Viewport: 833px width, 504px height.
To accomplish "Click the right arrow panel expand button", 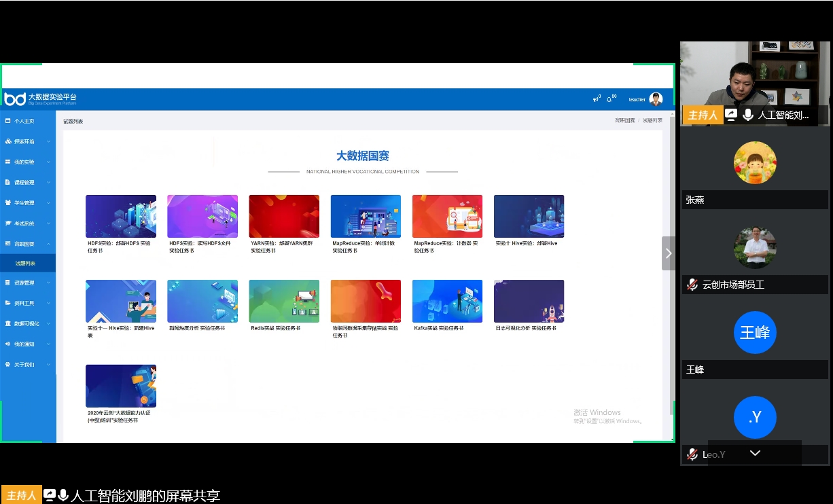I will tap(669, 253).
